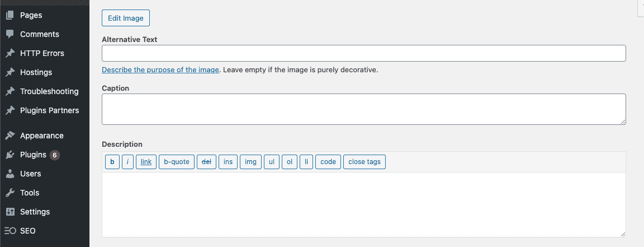The image size is (644, 247).
Task: Go to Troubleshooting in the sidebar
Action: click(49, 91)
